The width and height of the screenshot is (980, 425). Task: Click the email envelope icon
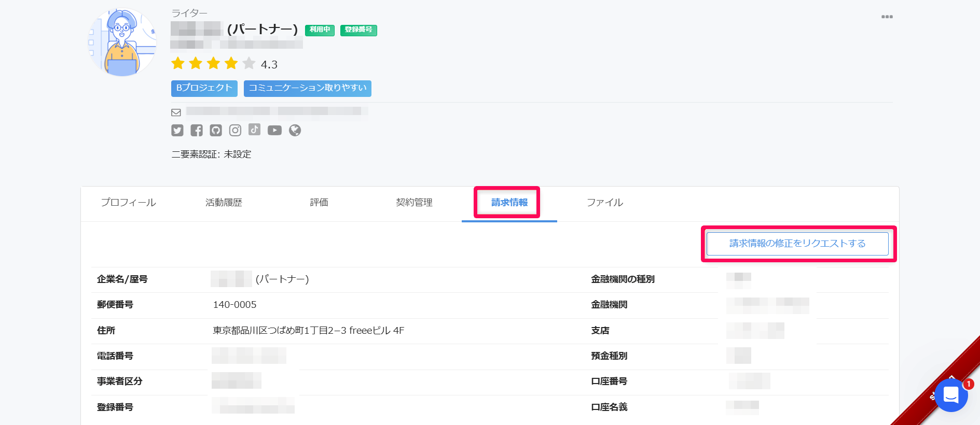point(176,112)
